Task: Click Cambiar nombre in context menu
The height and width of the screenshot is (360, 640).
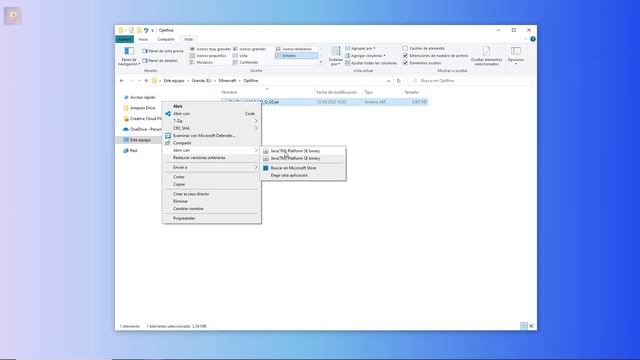Action: tap(211, 209)
